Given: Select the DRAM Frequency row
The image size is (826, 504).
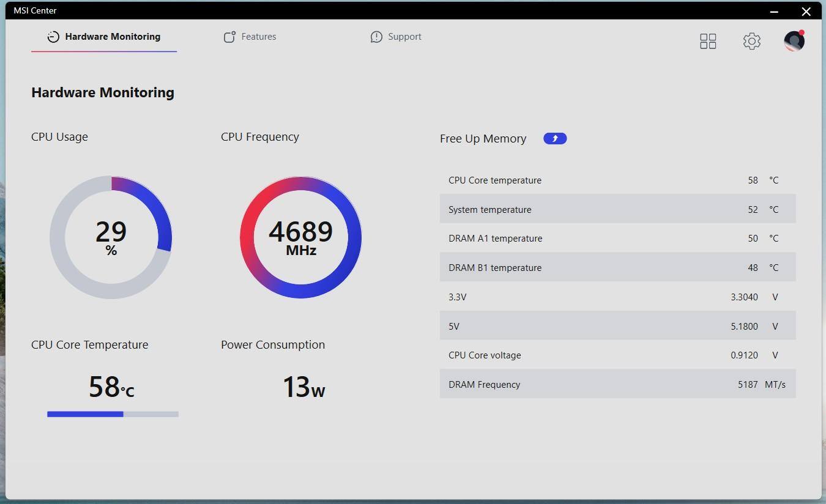Looking at the screenshot, I should click(x=617, y=384).
